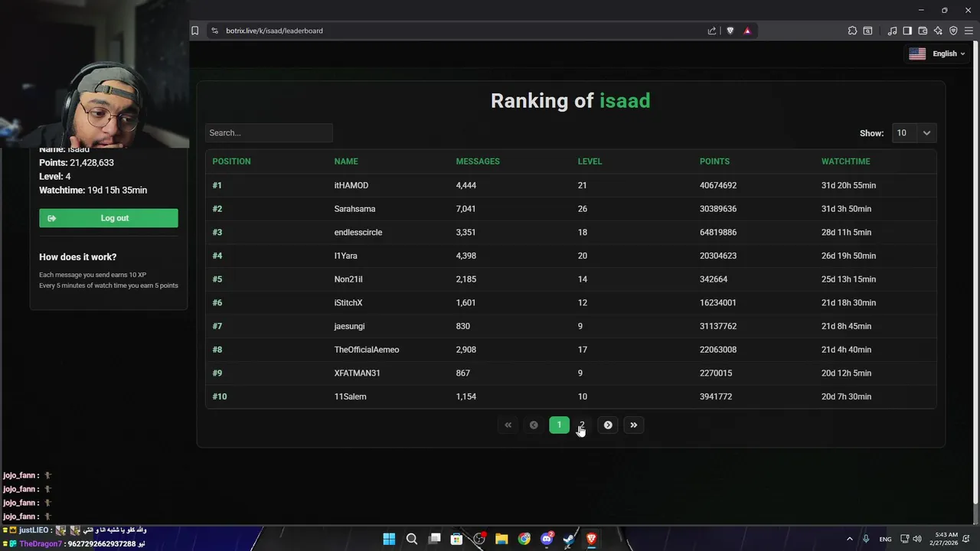Screen dimensions: 980x551
Task: Toggle the browser sidebar panel icon
Action: (x=907, y=31)
